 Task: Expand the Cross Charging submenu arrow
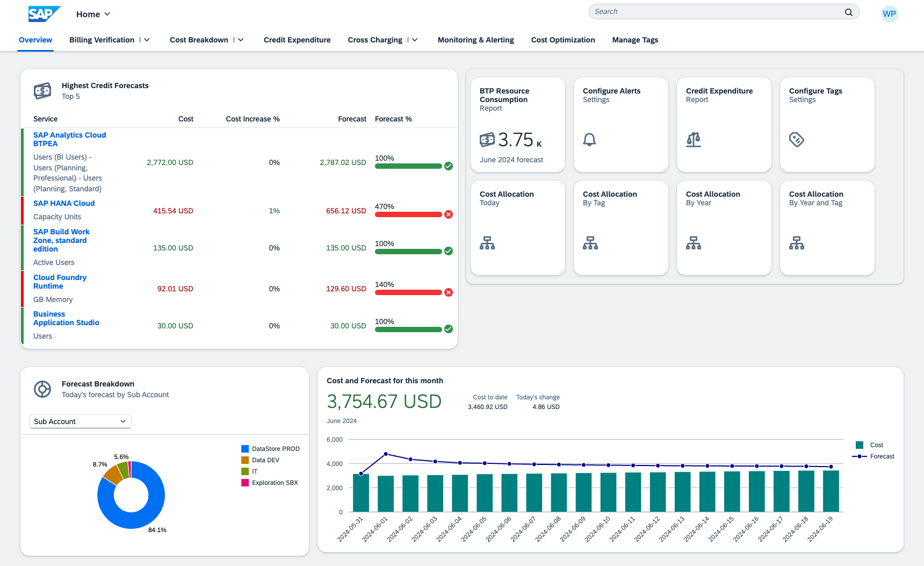(x=415, y=40)
